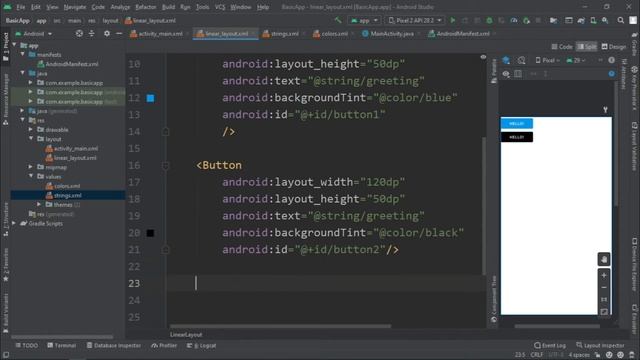
Task: Click the editor horizontal scrollbar
Action: tap(280, 326)
